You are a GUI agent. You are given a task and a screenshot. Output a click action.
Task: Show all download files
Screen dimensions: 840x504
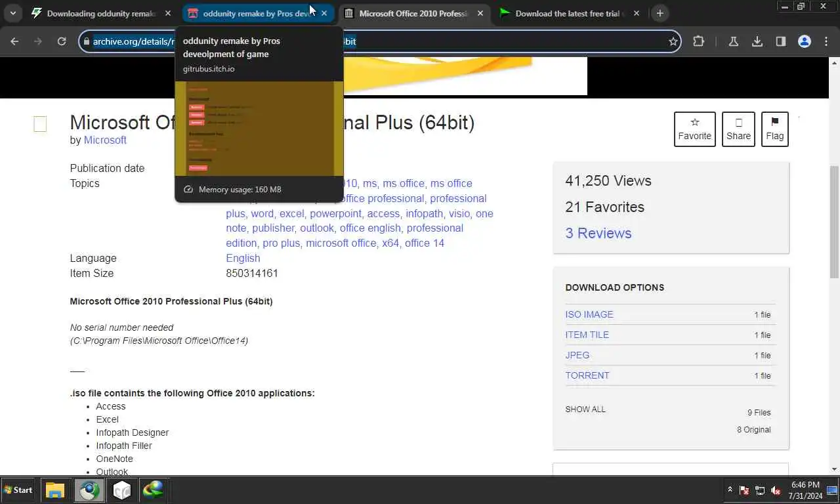click(585, 409)
